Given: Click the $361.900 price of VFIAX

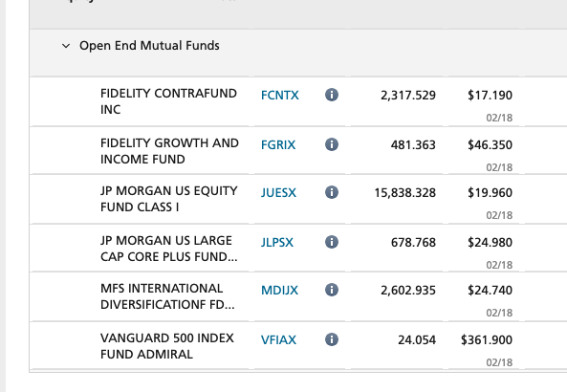Looking at the screenshot, I should (487, 340).
